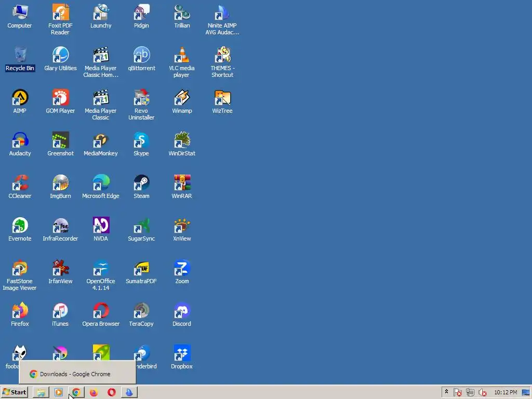Click the Firefox desktop shortcut
532x399 pixels.
(x=20, y=315)
